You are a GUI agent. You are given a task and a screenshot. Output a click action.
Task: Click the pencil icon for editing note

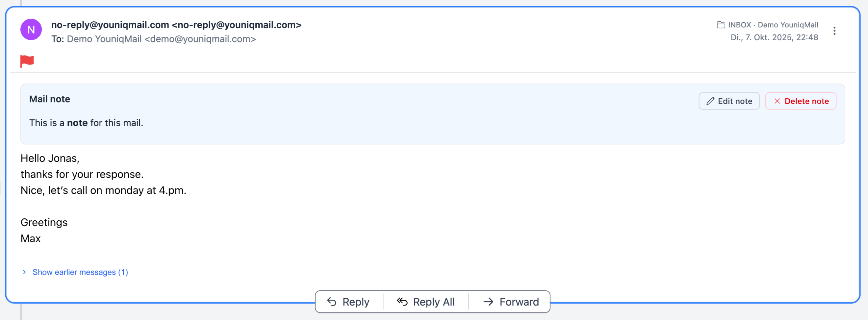pos(710,101)
